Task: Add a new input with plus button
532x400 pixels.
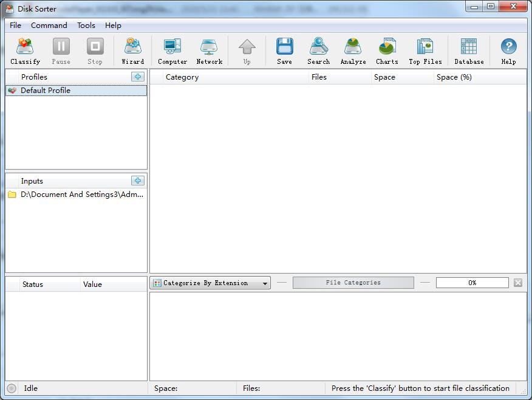Action: tap(138, 181)
